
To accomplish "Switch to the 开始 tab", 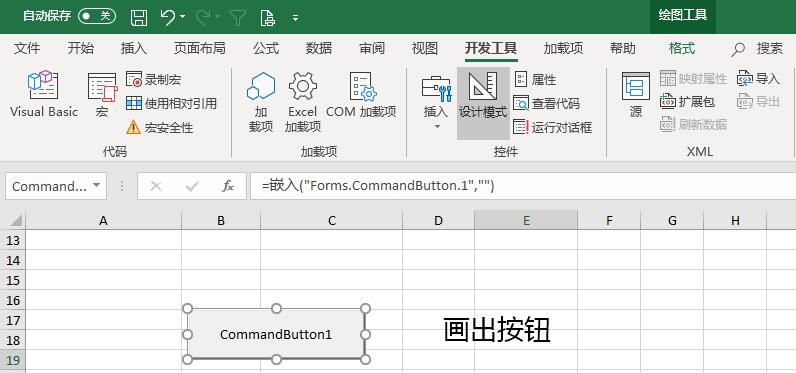I will (x=81, y=49).
